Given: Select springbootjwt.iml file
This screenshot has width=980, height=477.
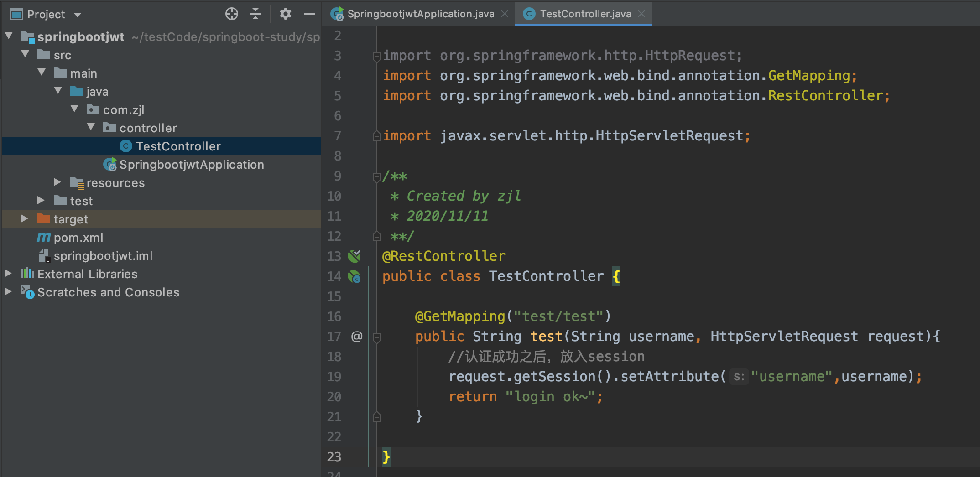Looking at the screenshot, I should point(103,255).
